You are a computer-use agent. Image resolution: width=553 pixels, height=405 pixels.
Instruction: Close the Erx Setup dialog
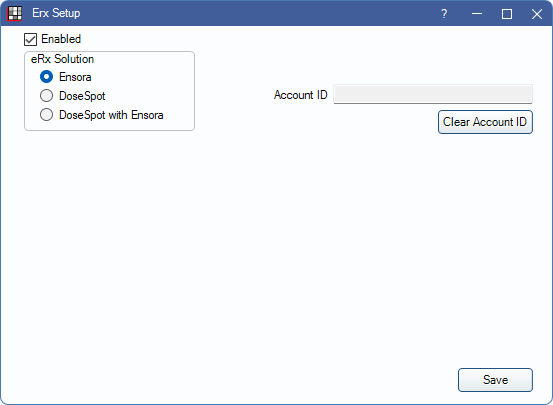click(537, 14)
